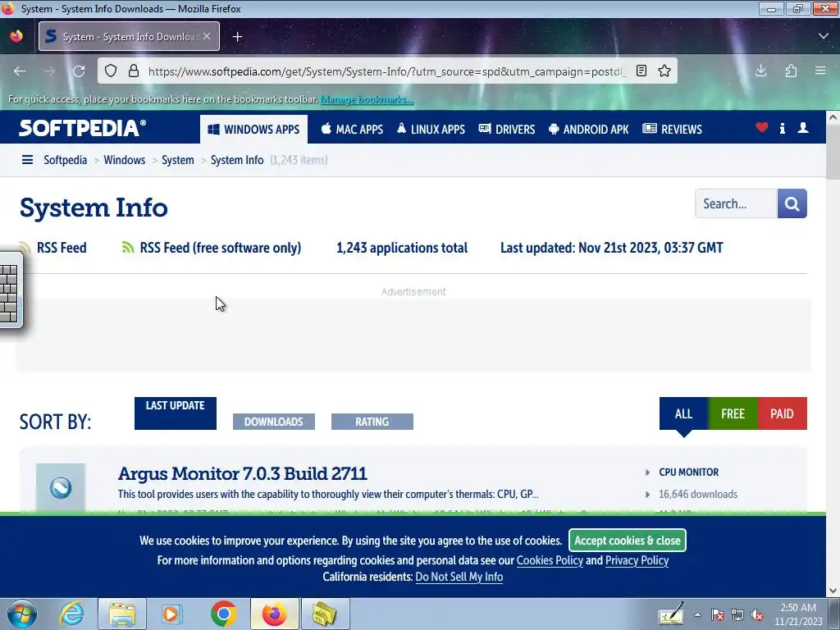Click the red heart favorites icon
This screenshot has height=630, width=840.
762,127
